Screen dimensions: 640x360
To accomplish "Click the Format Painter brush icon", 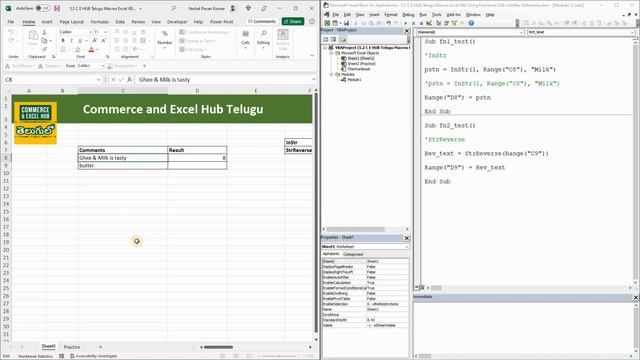I will point(44,49).
